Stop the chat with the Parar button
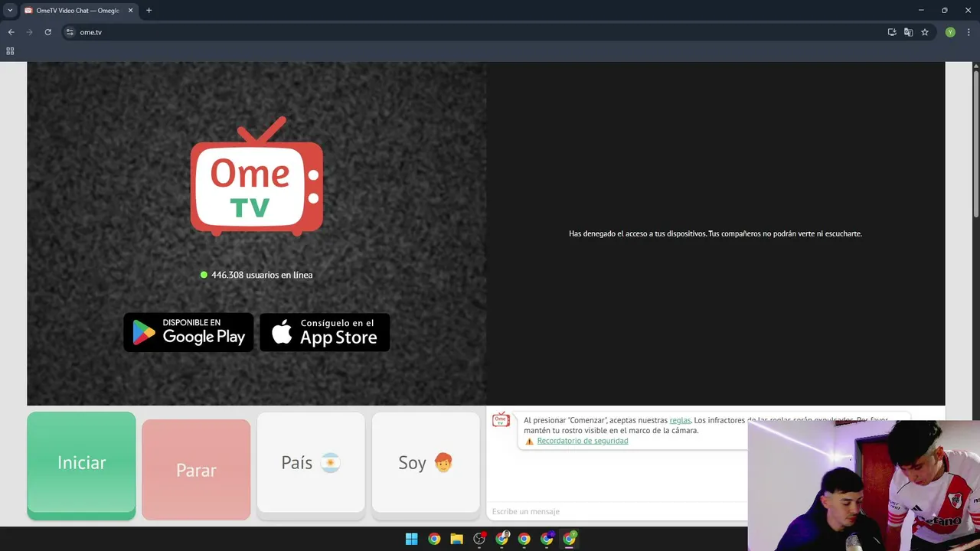The height and width of the screenshot is (551, 980). (196, 468)
